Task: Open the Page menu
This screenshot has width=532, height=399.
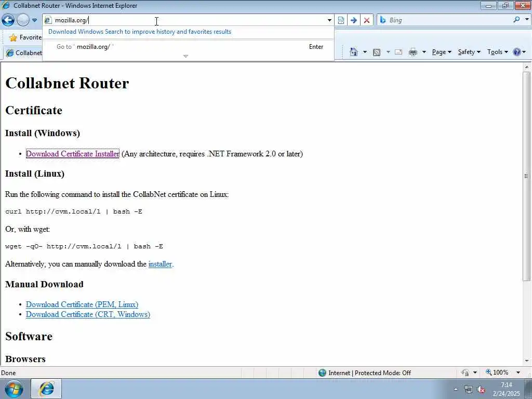Action: click(x=442, y=52)
